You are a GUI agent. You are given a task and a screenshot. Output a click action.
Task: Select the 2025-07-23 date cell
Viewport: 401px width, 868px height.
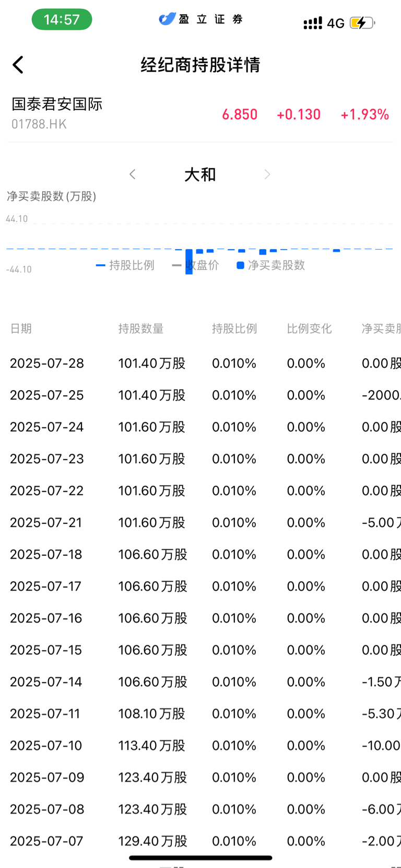pos(47,459)
